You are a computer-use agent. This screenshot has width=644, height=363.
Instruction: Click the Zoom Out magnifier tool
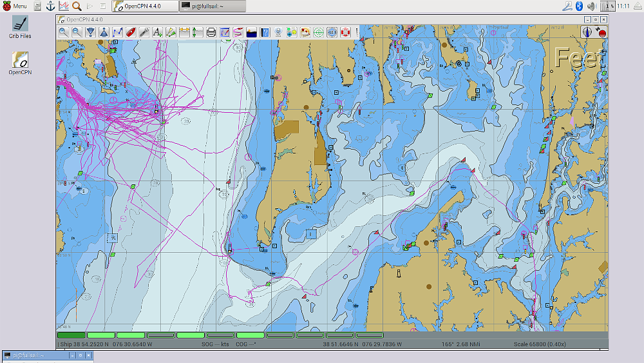[77, 32]
